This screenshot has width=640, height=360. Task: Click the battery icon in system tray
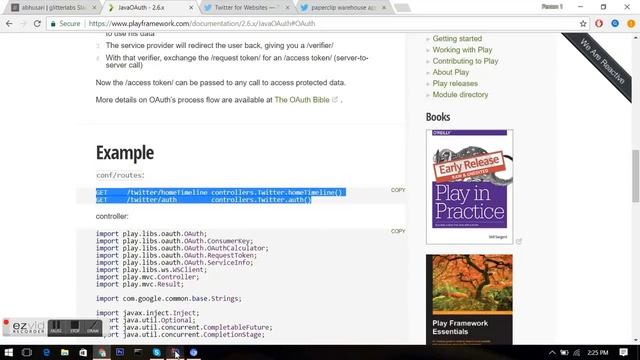(x=564, y=353)
